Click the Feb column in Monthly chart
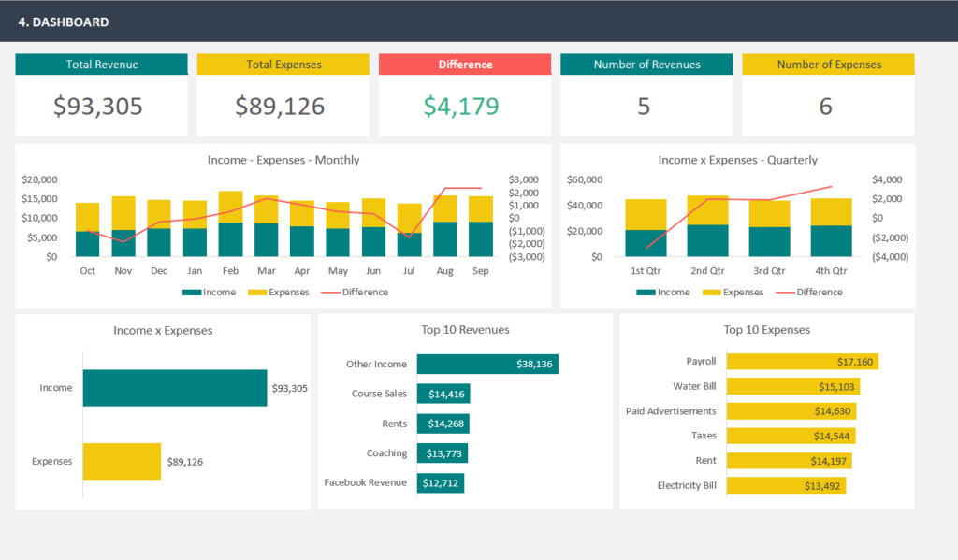Screen dimensions: 958x560 point(230,224)
